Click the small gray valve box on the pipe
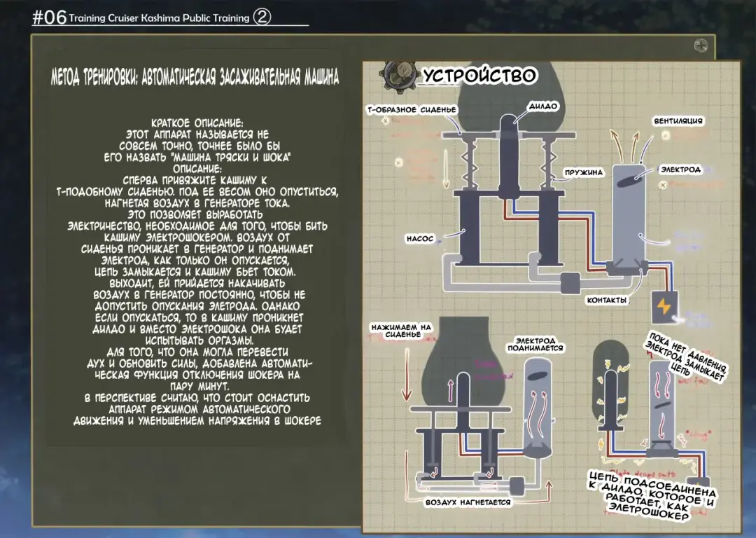The image size is (756, 538). (569, 282)
